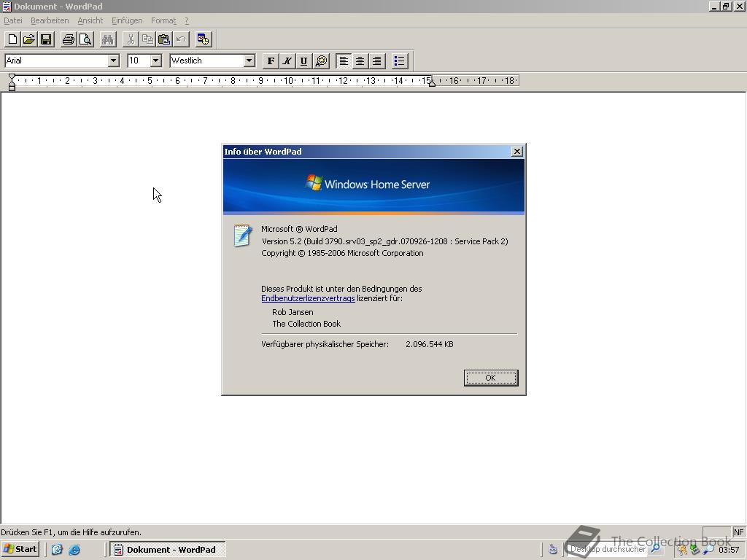Open the Bearbeiten menu
This screenshot has width=747, height=560.
[50, 20]
